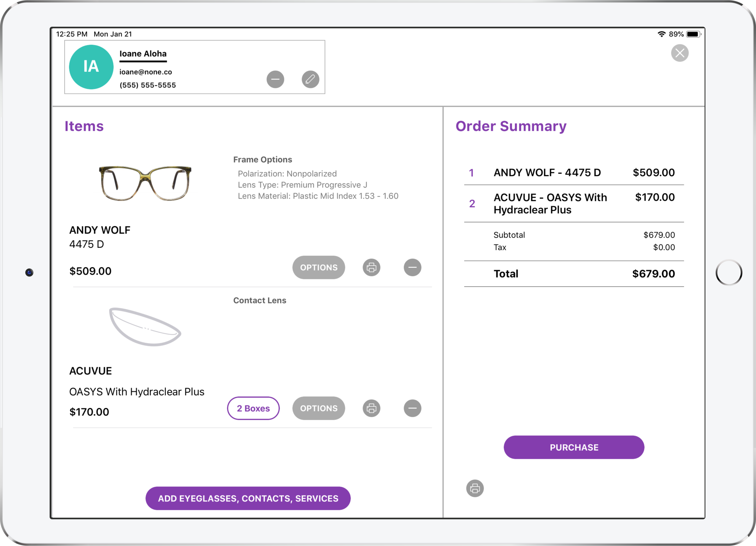Edit customer details with pencil icon
Viewport: 756px width, 546px height.
(310, 79)
